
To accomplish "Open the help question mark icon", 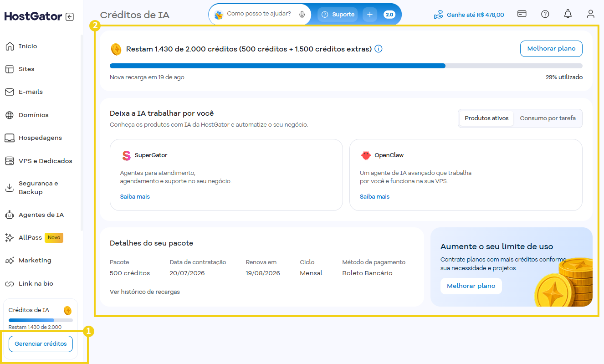I will tap(545, 14).
